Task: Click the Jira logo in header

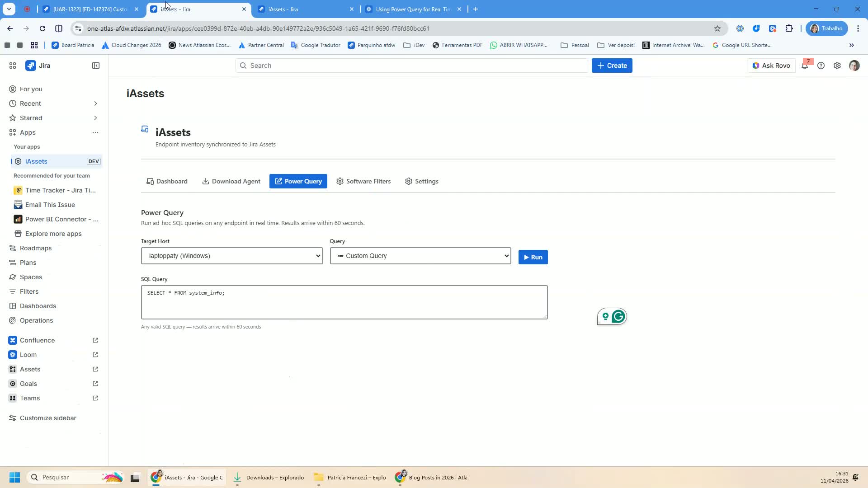Action: pos(38,66)
